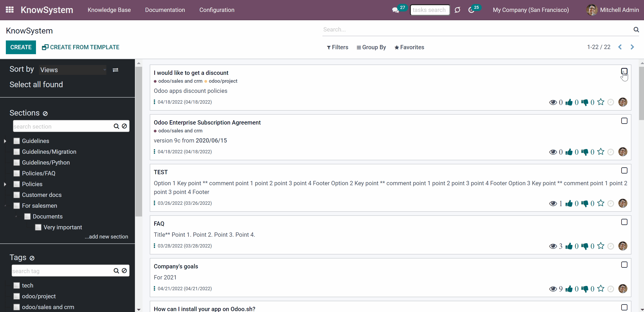Go to next page with right arrow
644x312 pixels.
[x=632, y=47]
